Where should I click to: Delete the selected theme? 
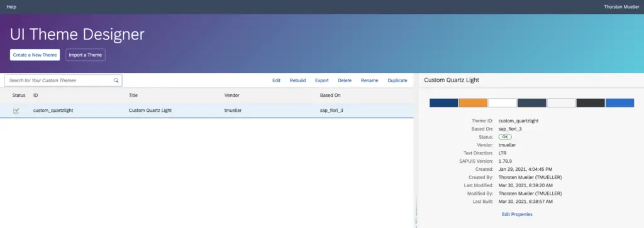click(345, 80)
